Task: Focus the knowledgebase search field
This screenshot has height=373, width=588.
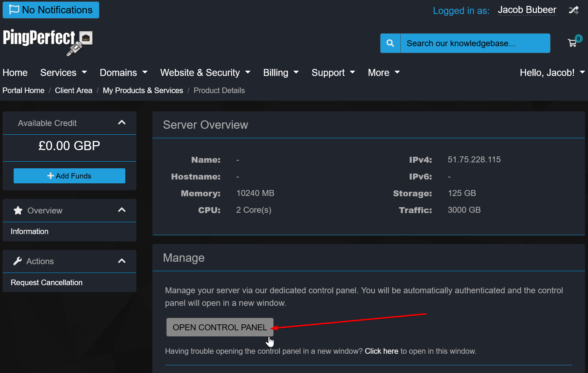Action: click(475, 43)
